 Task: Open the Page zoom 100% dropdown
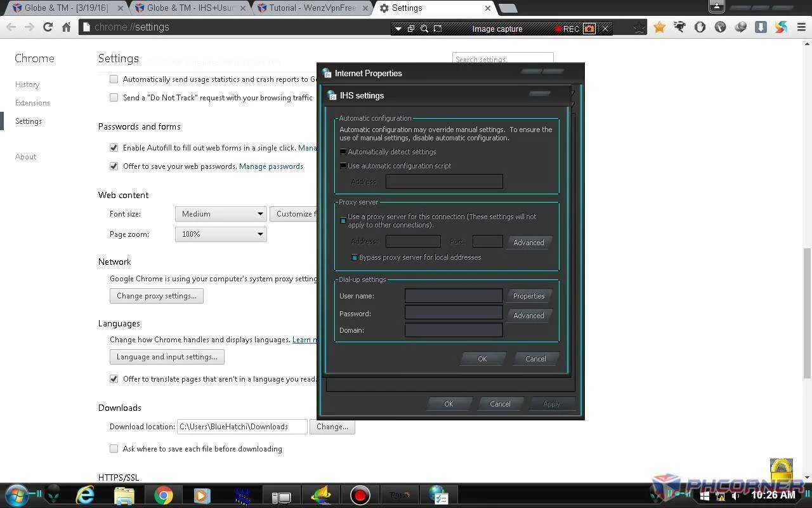[x=221, y=234]
